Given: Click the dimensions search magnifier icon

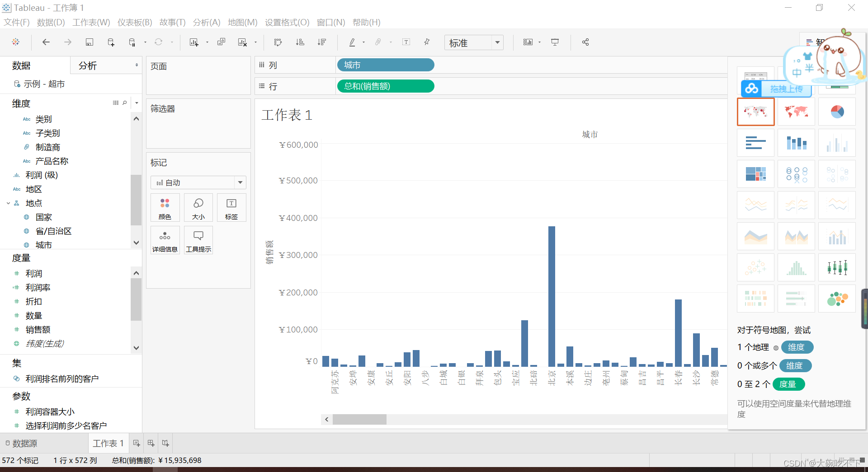Looking at the screenshot, I should tap(125, 103).
